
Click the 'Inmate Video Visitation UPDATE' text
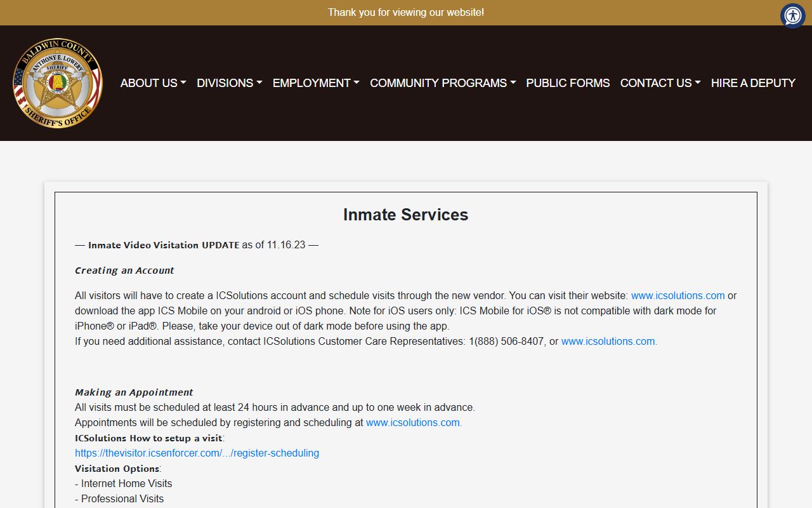point(164,245)
